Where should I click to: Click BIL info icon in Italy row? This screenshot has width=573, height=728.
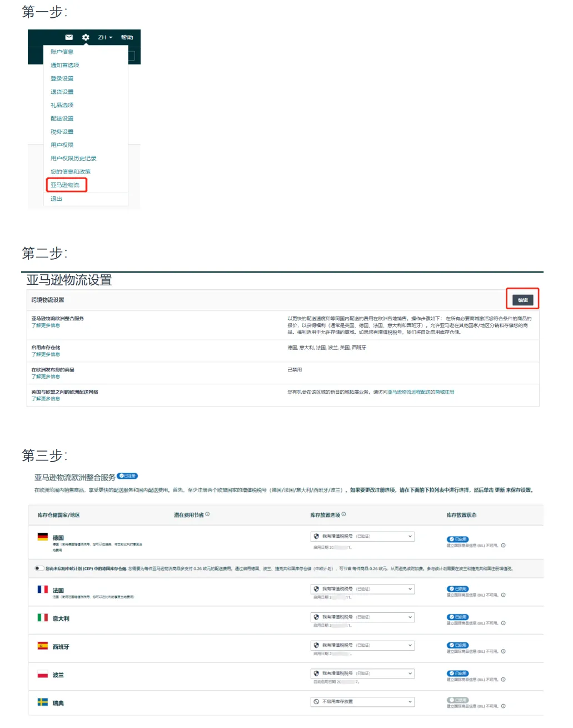503,623
